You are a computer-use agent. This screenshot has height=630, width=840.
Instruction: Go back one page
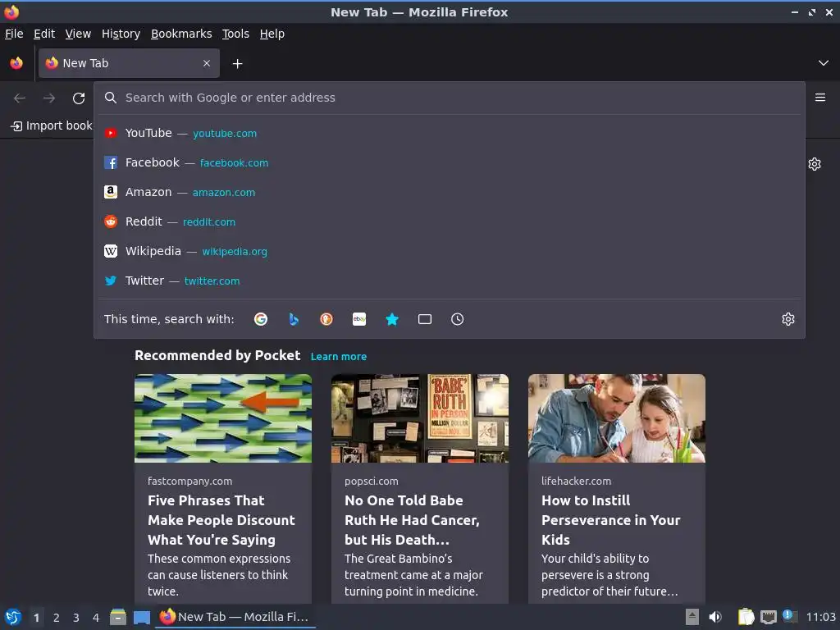20,98
